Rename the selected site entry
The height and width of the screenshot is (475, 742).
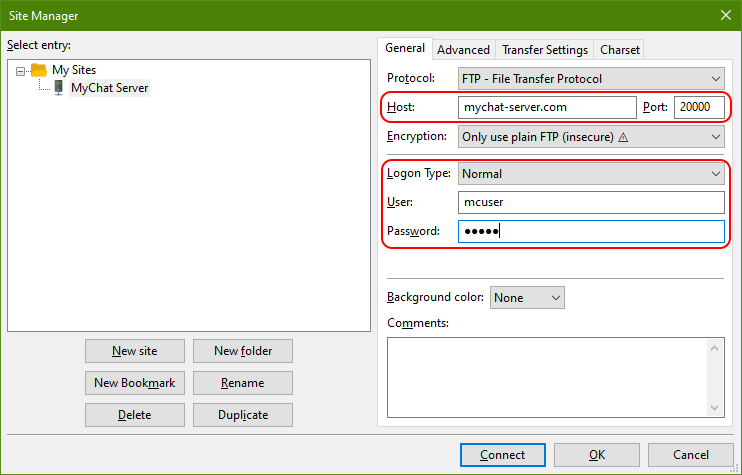click(242, 383)
